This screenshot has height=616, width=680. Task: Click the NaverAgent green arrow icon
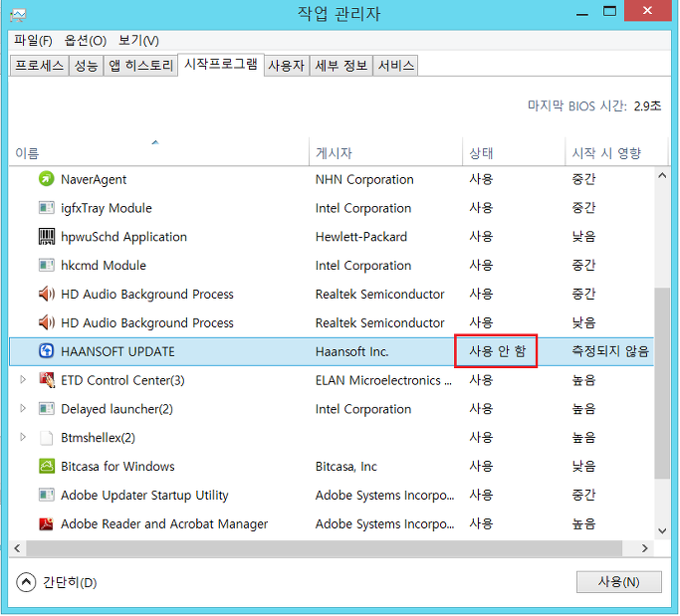click(x=47, y=178)
